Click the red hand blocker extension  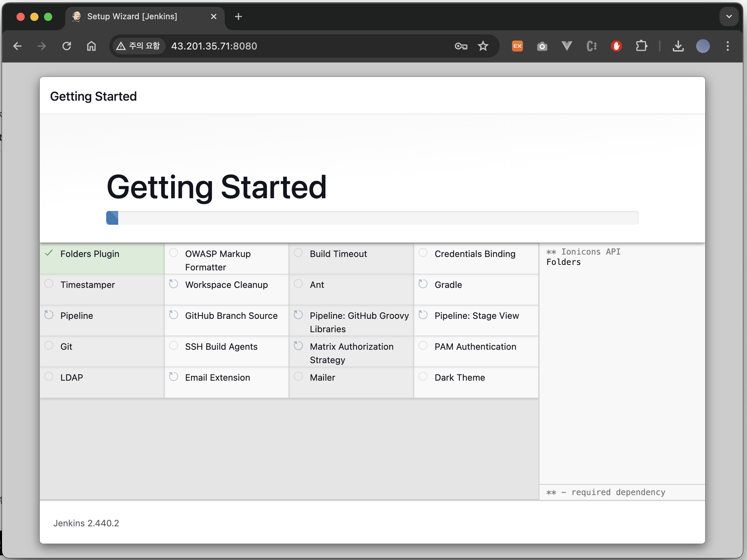point(616,46)
